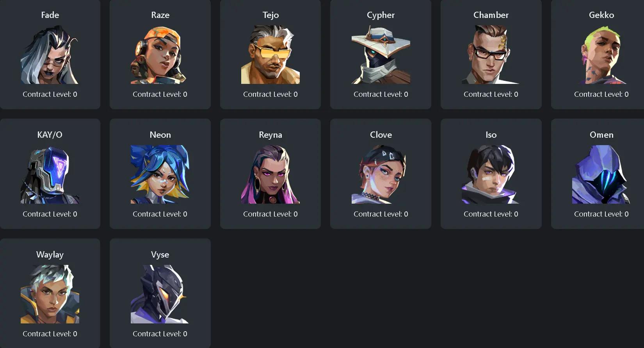
Task: Click the Vyse name heading
Action: tap(160, 254)
